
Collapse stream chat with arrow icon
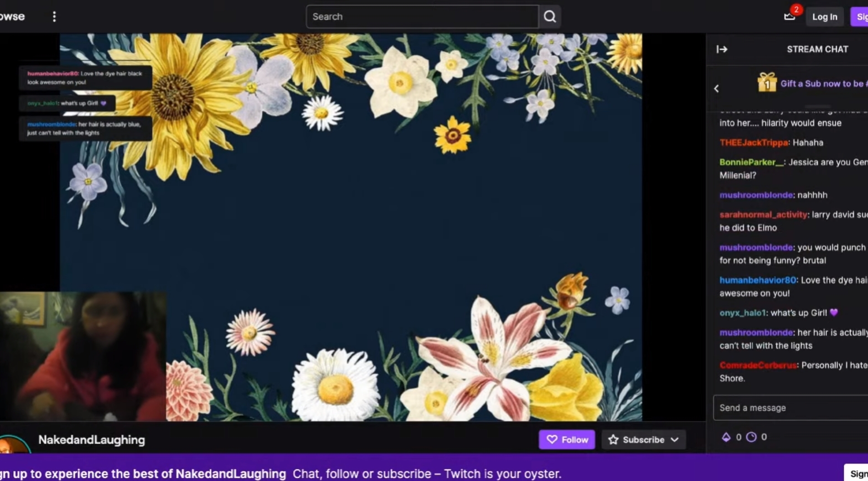click(x=722, y=49)
